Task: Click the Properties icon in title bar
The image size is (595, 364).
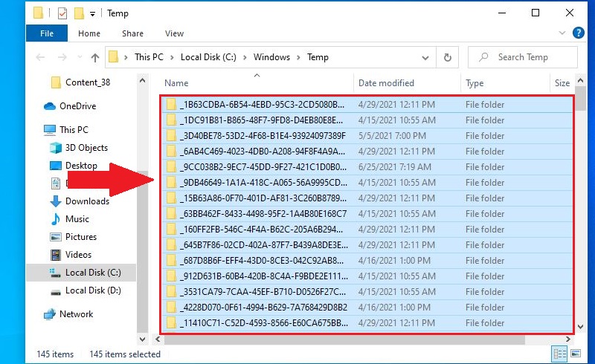Action: [x=62, y=13]
